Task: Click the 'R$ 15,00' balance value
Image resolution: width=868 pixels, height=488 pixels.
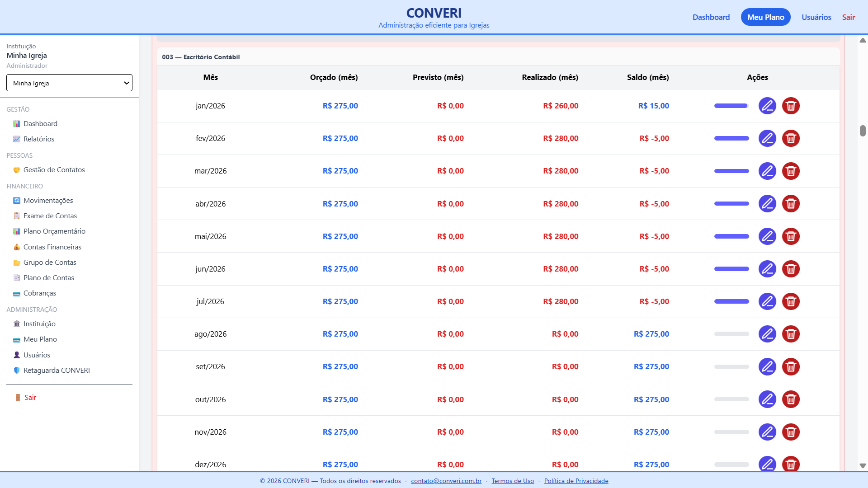Action: (654, 106)
